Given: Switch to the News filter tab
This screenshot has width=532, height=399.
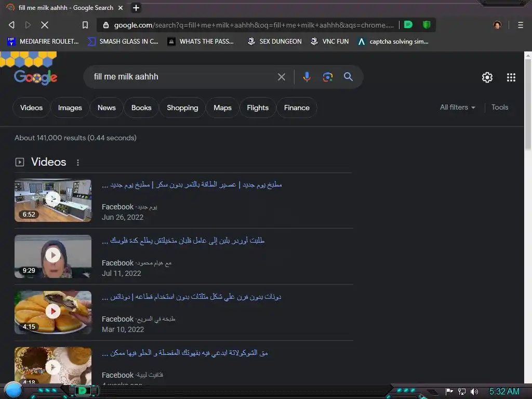Looking at the screenshot, I should (x=107, y=108).
